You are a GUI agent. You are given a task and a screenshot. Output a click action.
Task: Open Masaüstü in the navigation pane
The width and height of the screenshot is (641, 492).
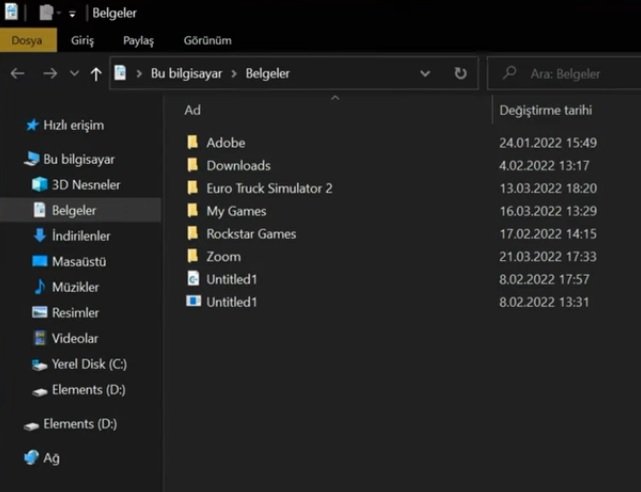click(x=79, y=262)
